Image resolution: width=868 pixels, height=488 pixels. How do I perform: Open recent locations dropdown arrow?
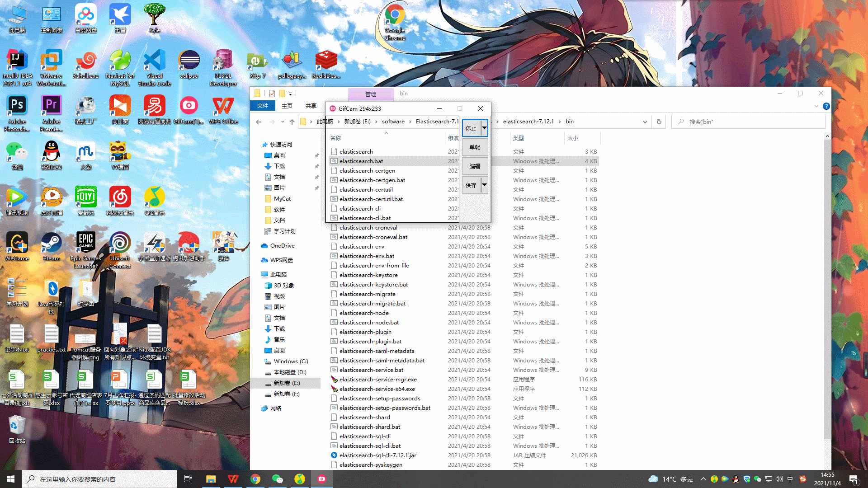click(x=283, y=122)
